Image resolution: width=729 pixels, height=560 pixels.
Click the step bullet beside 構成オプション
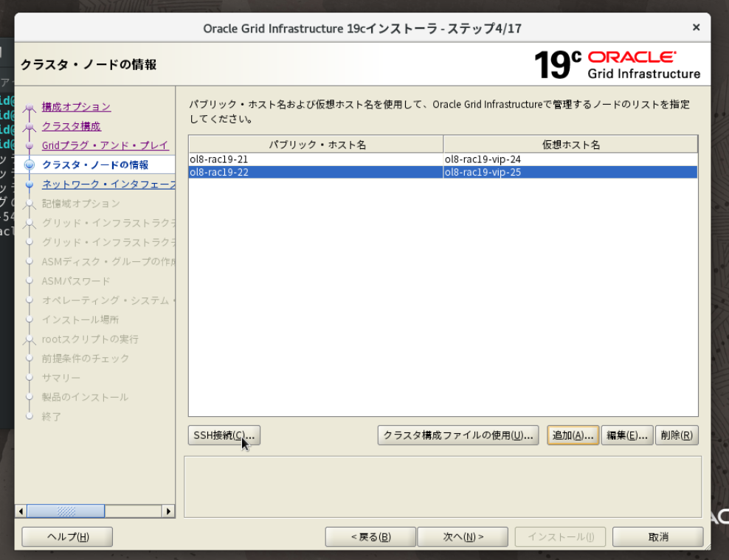click(30, 108)
